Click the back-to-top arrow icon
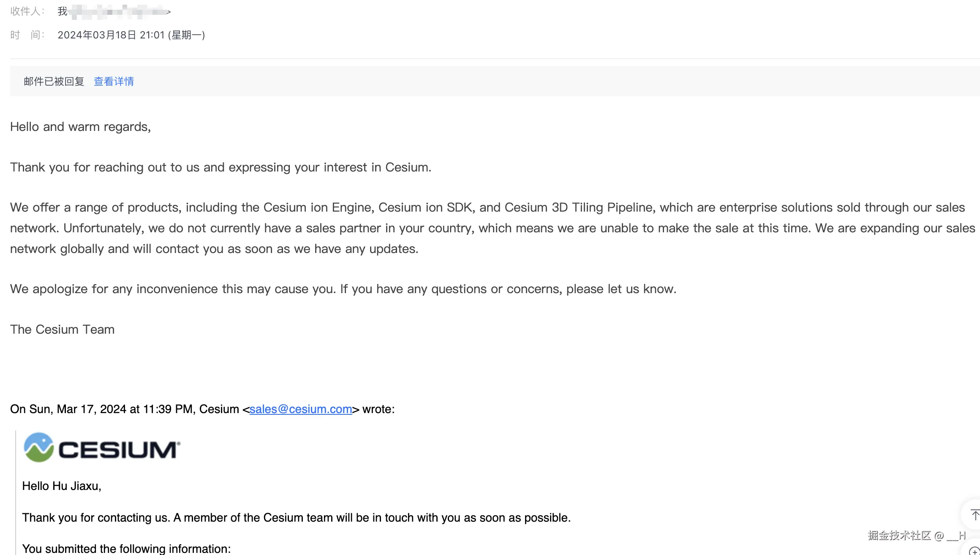 (x=974, y=515)
